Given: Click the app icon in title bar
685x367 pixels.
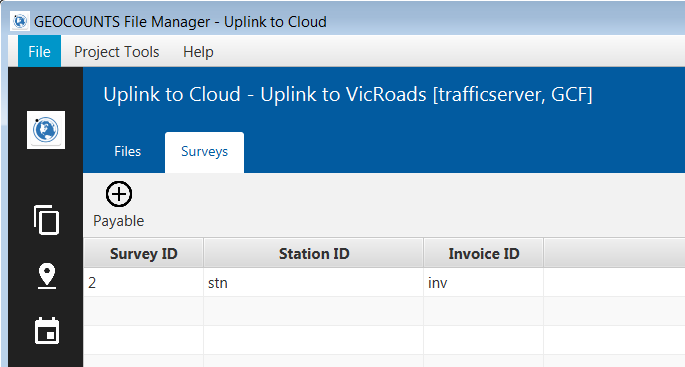Looking at the screenshot, I should [x=20, y=21].
